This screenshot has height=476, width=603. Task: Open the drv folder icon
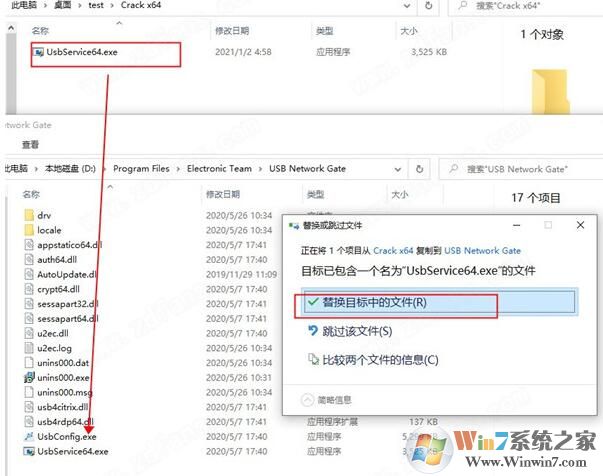tap(29, 215)
